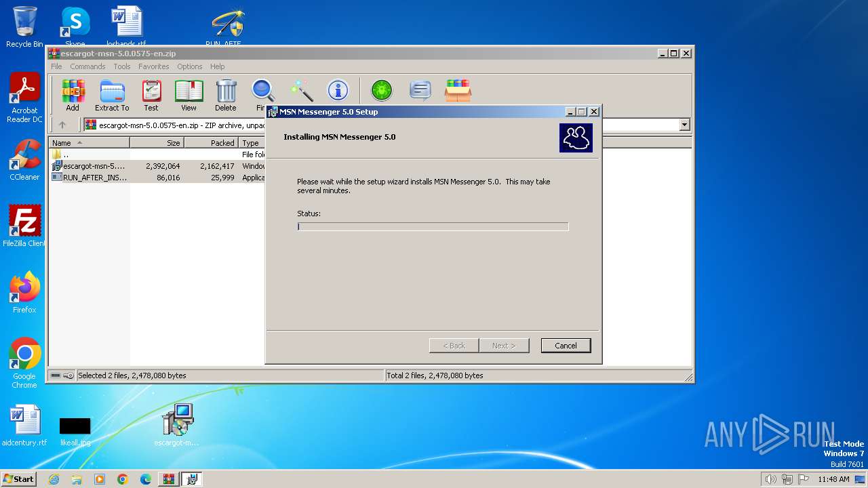Image resolution: width=868 pixels, height=488 pixels.
Task: Select the FileZilla Client desktop icon
Action: click(x=24, y=226)
